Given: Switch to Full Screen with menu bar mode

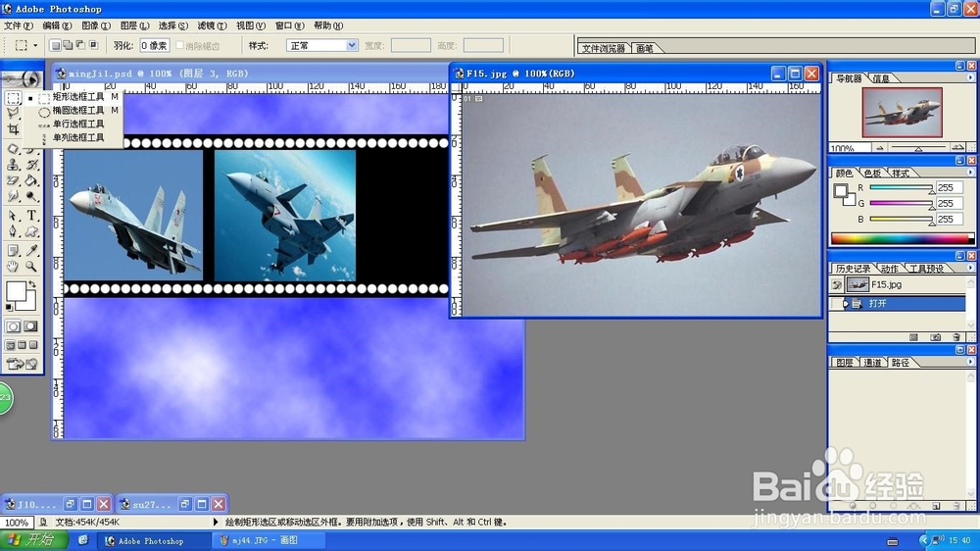Looking at the screenshot, I should (x=22, y=345).
